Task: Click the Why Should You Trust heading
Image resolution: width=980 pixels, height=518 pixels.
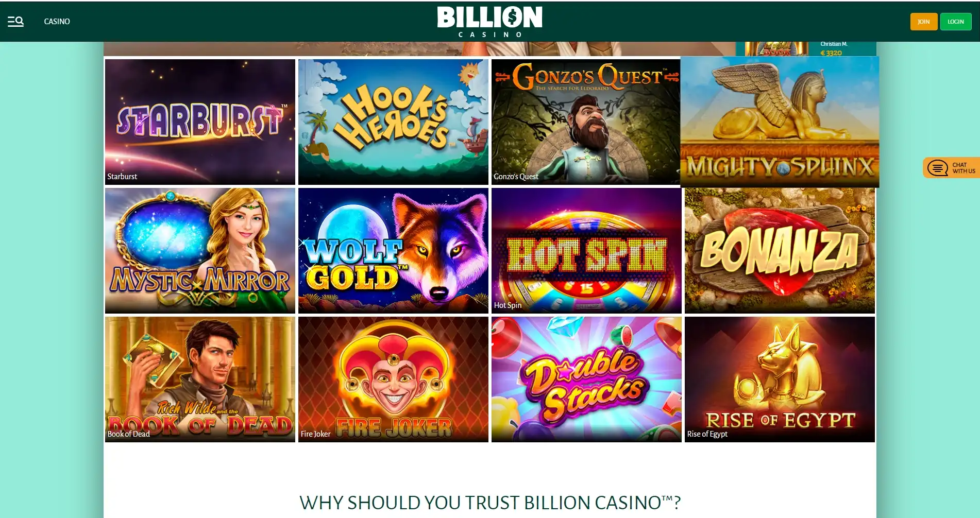Action: [490, 502]
